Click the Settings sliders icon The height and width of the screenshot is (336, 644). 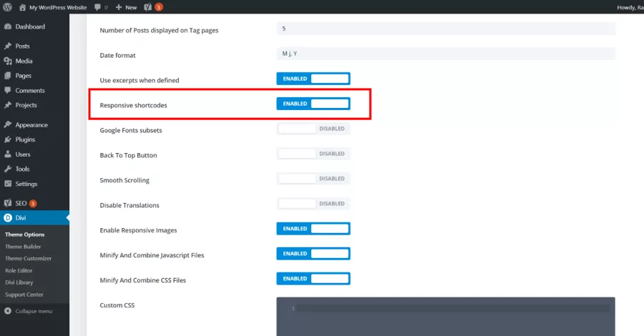pyautogui.click(x=8, y=184)
